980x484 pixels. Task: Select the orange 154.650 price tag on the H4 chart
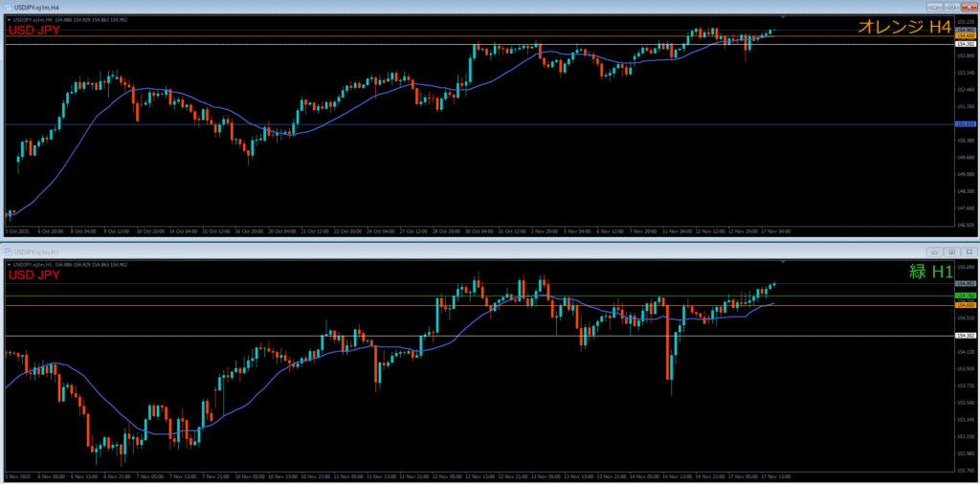pyautogui.click(x=966, y=36)
